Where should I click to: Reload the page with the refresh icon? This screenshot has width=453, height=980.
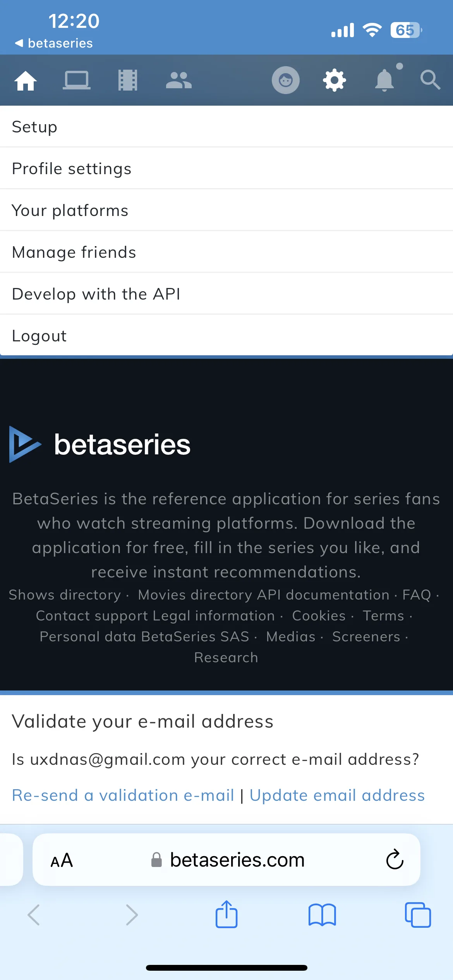(x=395, y=860)
